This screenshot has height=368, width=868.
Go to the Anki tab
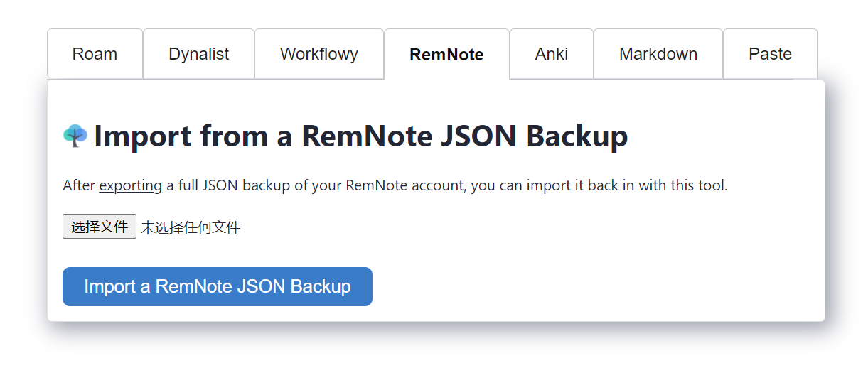[x=551, y=54]
